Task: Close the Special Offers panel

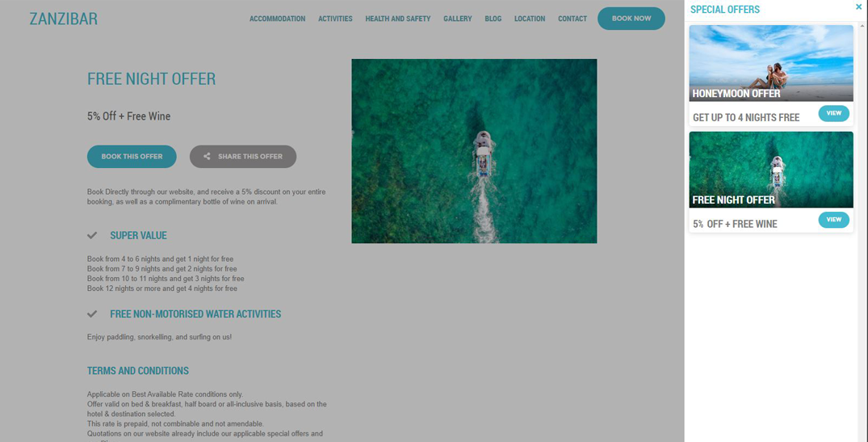Action: click(x=858, y=7)
